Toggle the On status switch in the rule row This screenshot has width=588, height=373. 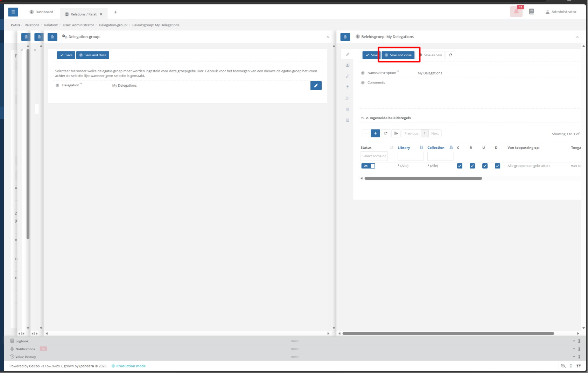tap(368, 166)
